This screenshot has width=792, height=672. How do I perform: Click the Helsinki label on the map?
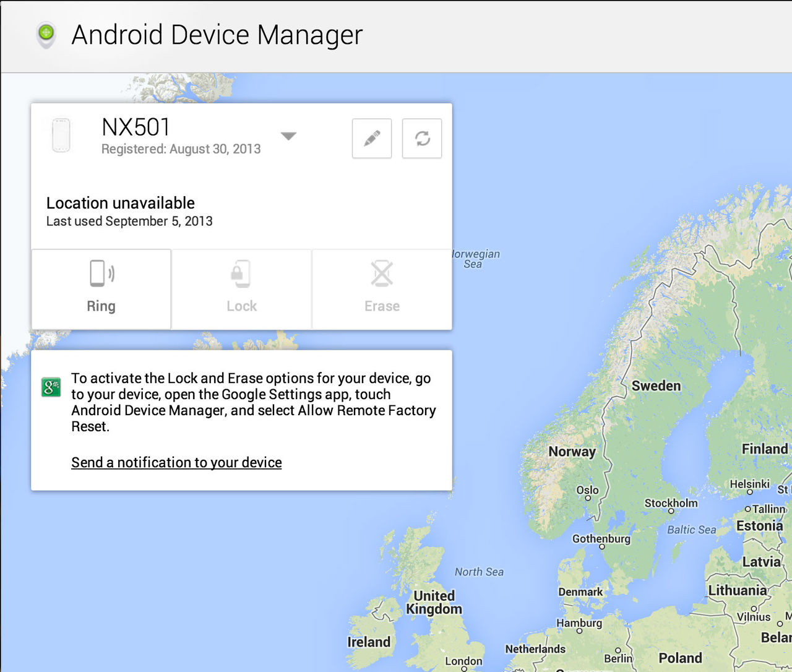(x=749, y=484)
